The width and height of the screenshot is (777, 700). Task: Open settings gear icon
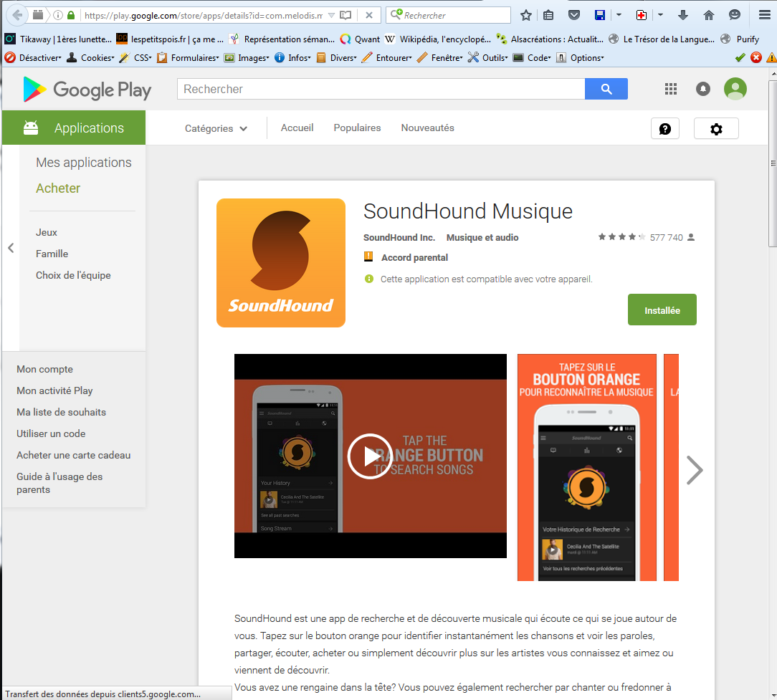715,129
